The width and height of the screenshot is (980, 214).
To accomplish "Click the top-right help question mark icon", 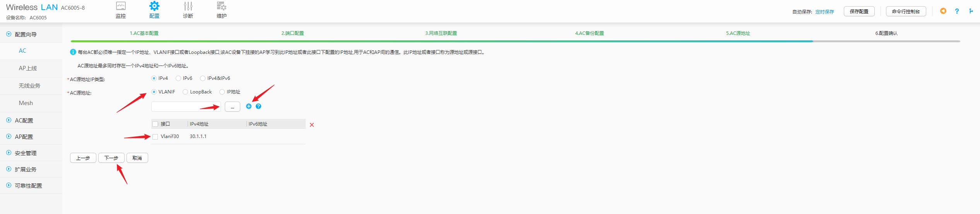I will click(957, 11).
